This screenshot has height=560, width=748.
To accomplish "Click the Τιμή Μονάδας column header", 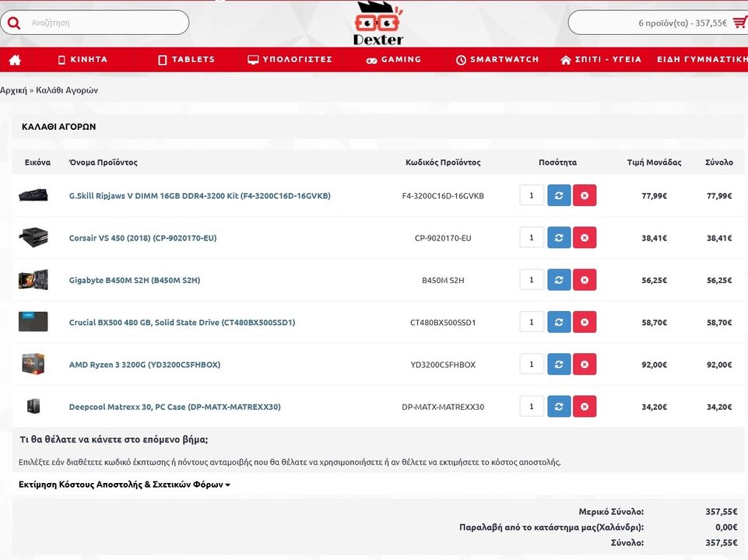I will pyautogui.click(x=654, y=162).
